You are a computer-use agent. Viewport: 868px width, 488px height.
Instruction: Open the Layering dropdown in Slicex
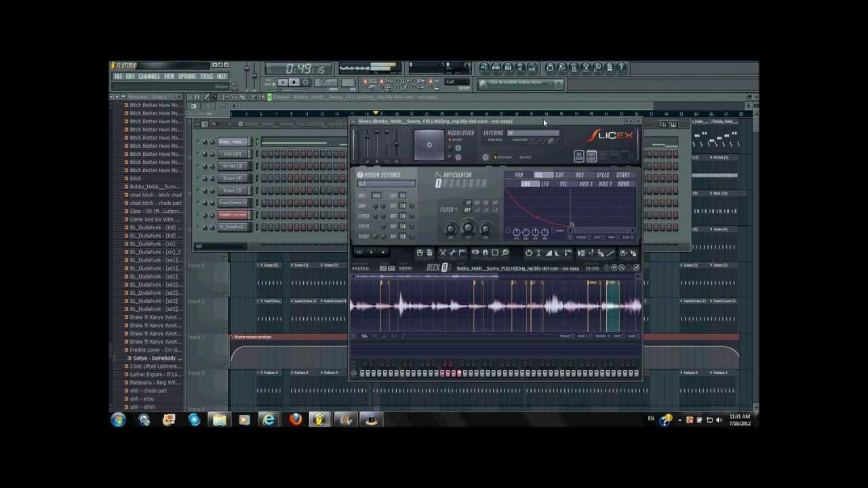coord(533,133)
